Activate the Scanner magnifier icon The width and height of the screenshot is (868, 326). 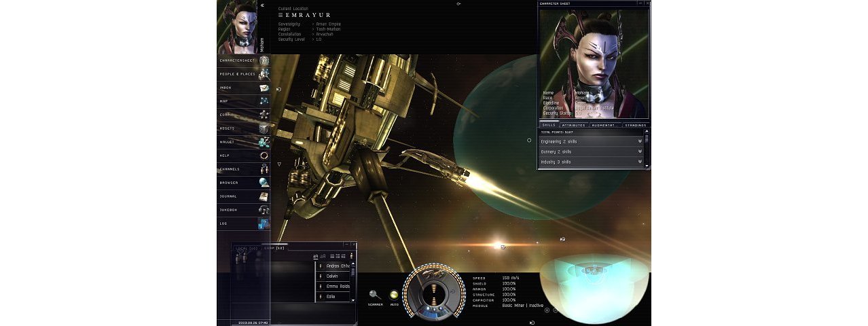[375, 295]
